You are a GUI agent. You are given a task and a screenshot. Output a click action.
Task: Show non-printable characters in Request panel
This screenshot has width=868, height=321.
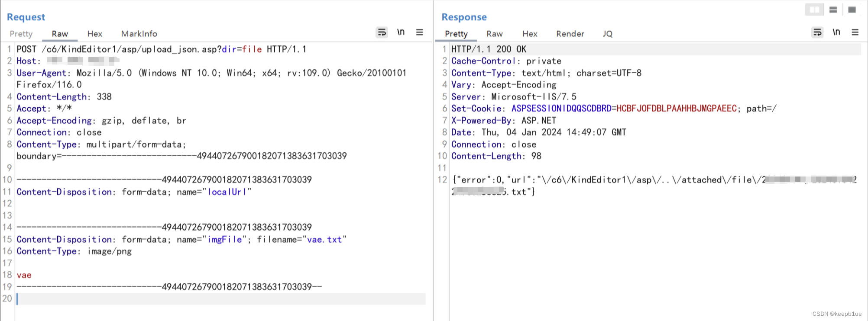click(x=401, y=32)
